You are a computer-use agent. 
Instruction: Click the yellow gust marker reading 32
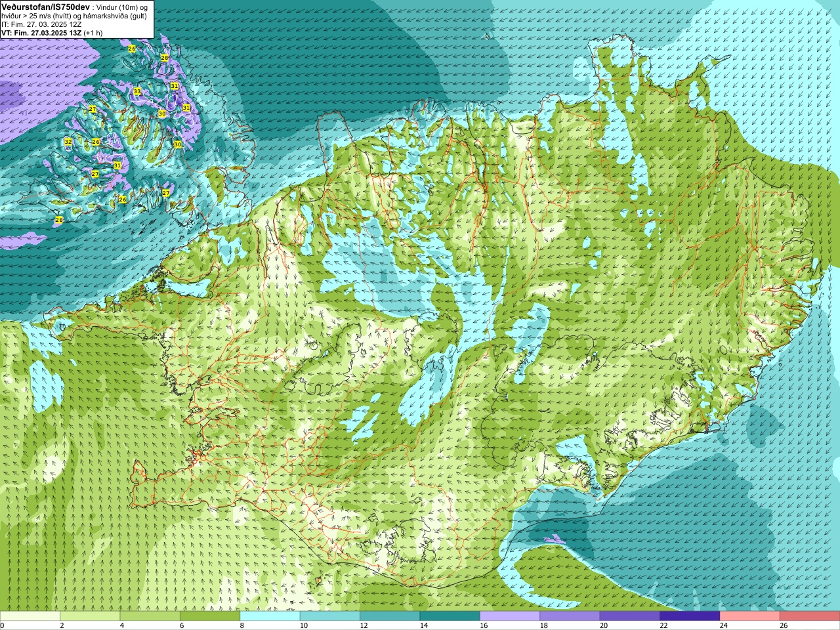click(x=68, y=142)
